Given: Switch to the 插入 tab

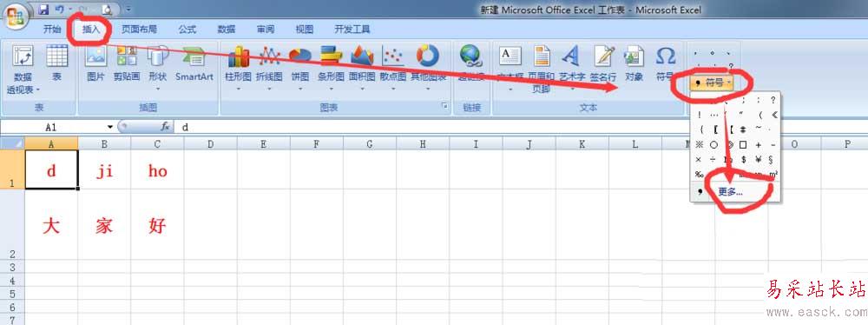Looking at the screenshot, I should tap(91, 30).
